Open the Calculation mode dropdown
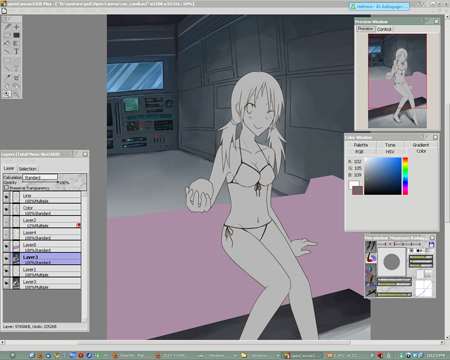 pos(40,177)
